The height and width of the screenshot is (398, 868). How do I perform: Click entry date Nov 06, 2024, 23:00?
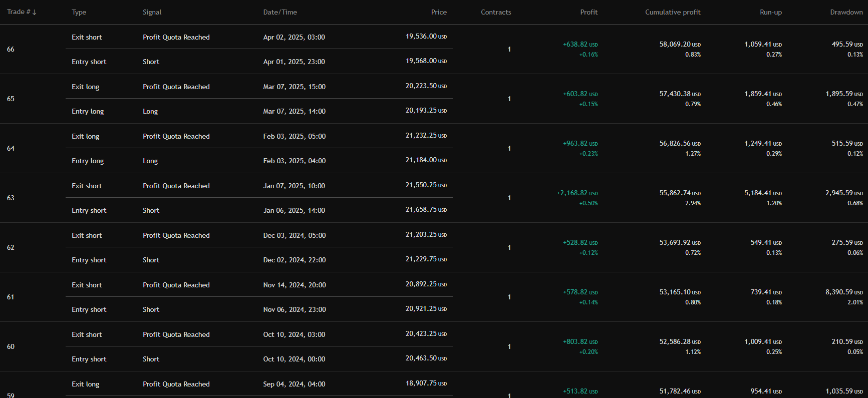pos(295,309)
